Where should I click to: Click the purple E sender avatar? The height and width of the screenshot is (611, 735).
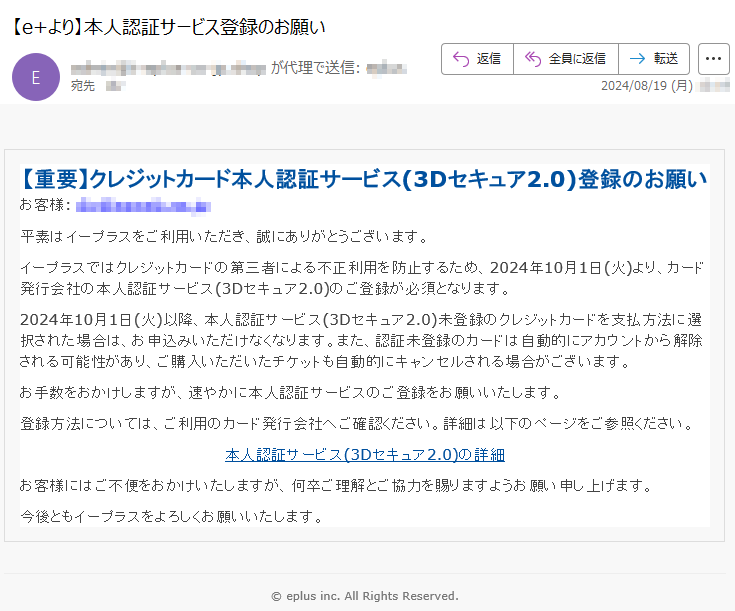click(x=36, y=77)
